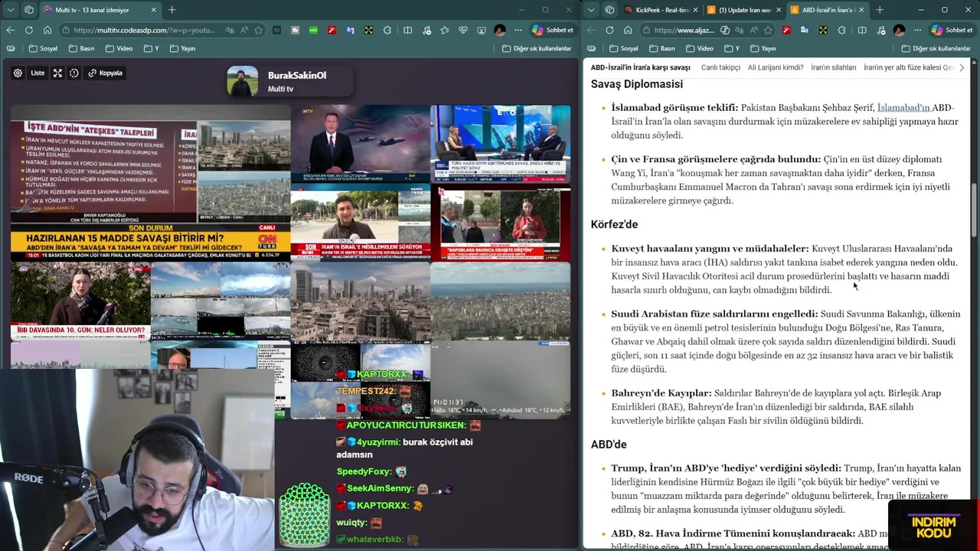The image size is (980, 551).
Task: Open Multi tv settings gear icon
Action: pos(18,73)
